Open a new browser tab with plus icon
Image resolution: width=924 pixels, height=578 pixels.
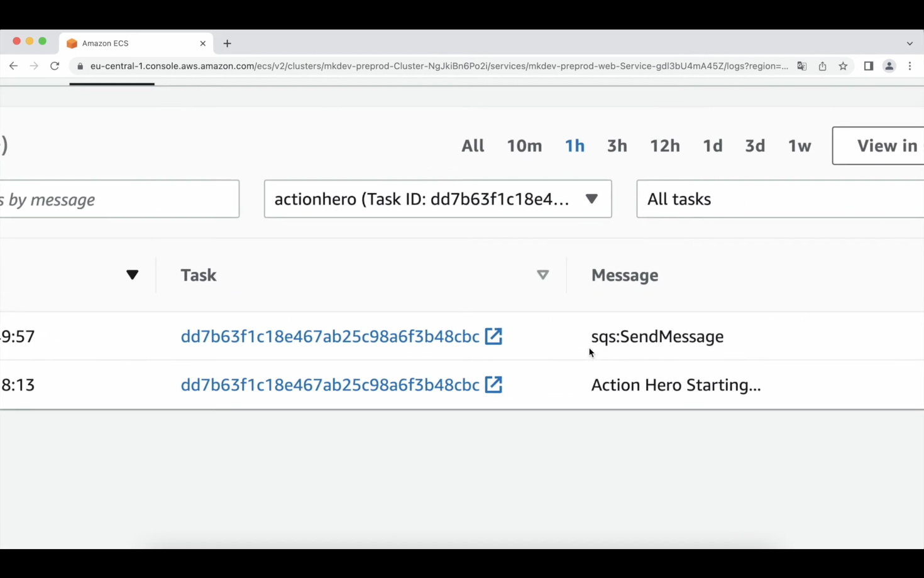pos(227,43)
